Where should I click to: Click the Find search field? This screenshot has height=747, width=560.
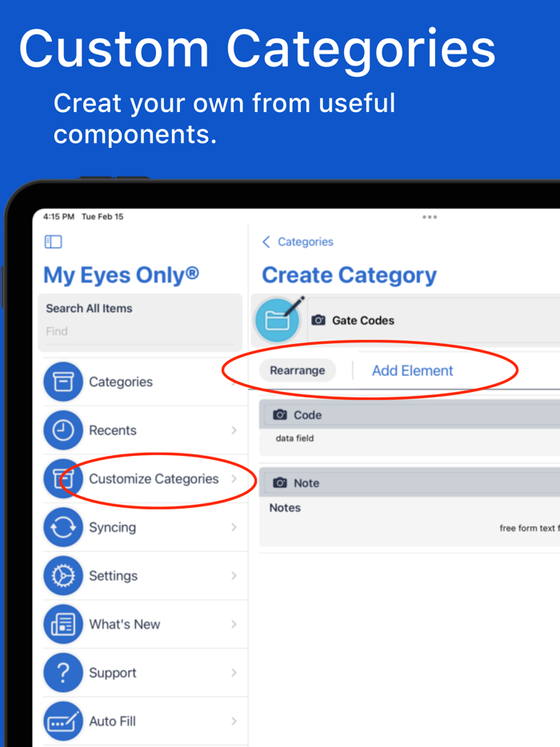tap(140, 332)
